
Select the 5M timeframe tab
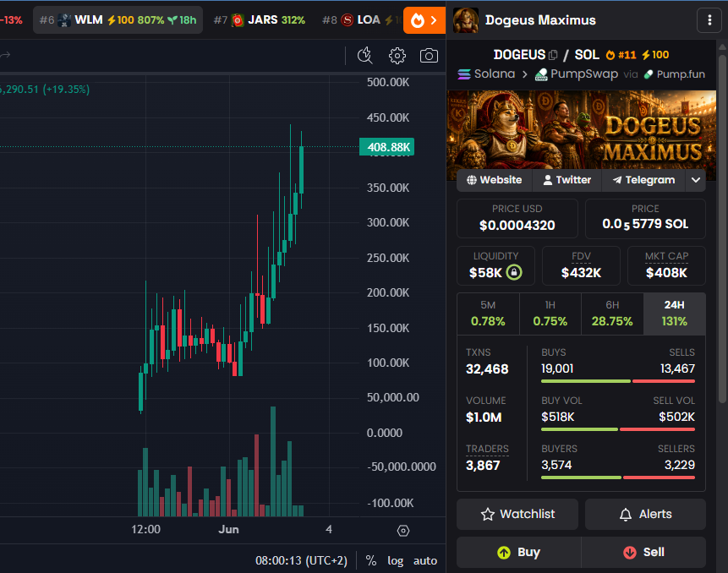[x=488, y=314]
